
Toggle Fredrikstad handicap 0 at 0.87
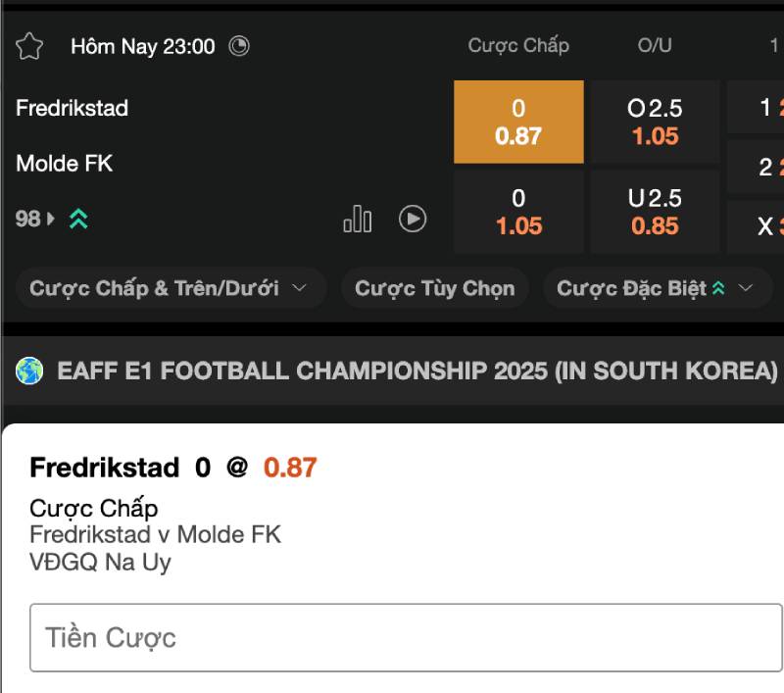518,122
